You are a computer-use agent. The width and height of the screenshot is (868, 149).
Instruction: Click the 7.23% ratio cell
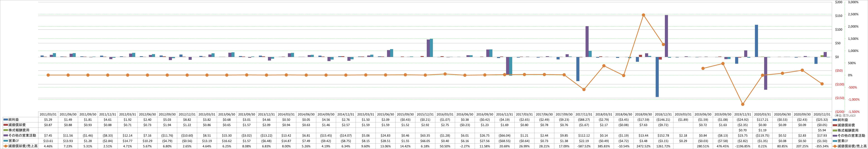click(68, 146)
